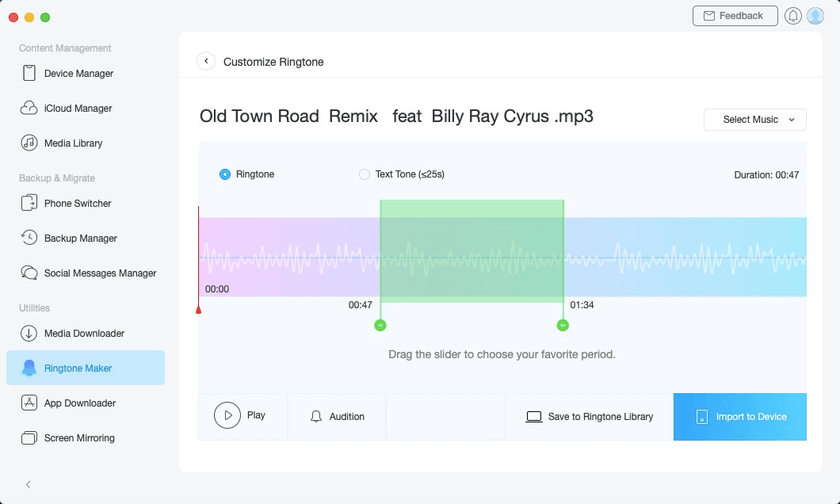Click the 01:34 time label
The width and height of the screenshot is (840, 504).
click(582, 305)
